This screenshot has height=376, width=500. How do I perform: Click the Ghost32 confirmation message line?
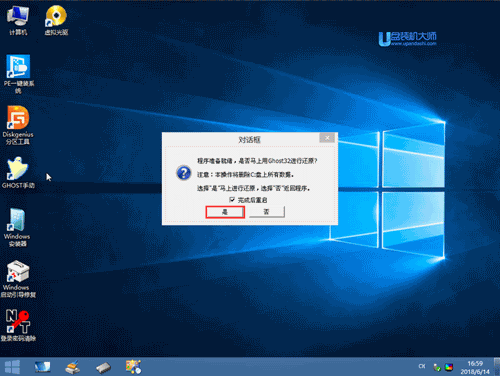pos(257,161)
